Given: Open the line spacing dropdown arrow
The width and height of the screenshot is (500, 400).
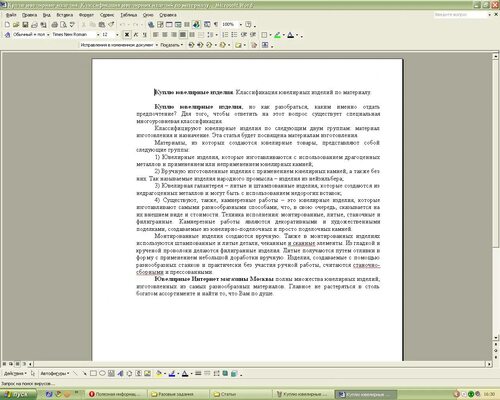Looking at the screenshot, I should (x=216, y=35).
